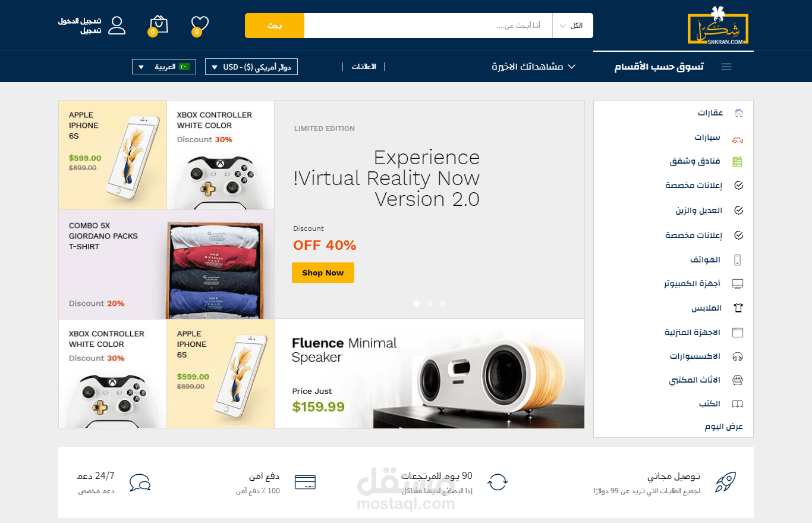Select the first carousel slide dot
812x523 pixels.
[417, 303]
